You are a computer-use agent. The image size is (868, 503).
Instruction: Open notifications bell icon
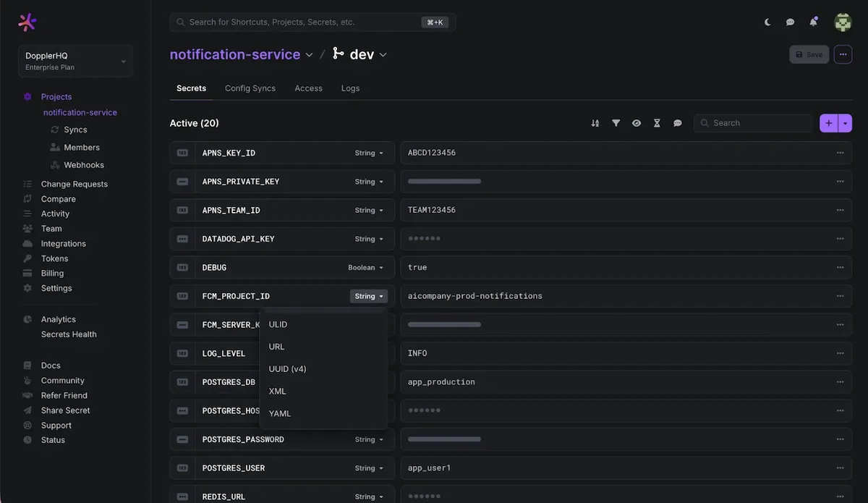pos(813,22)
